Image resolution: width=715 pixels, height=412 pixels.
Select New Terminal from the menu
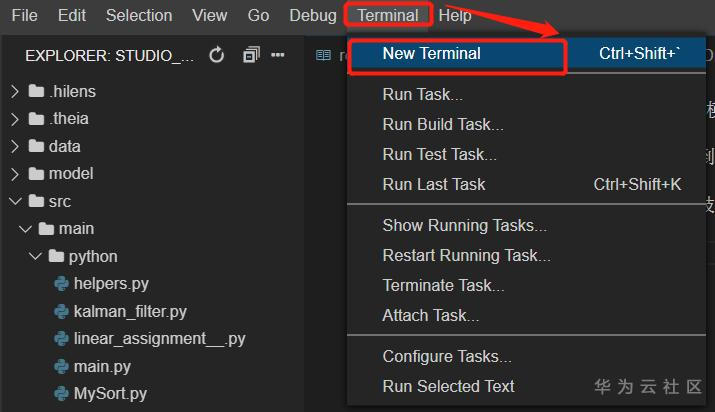(x=431, y=54)
